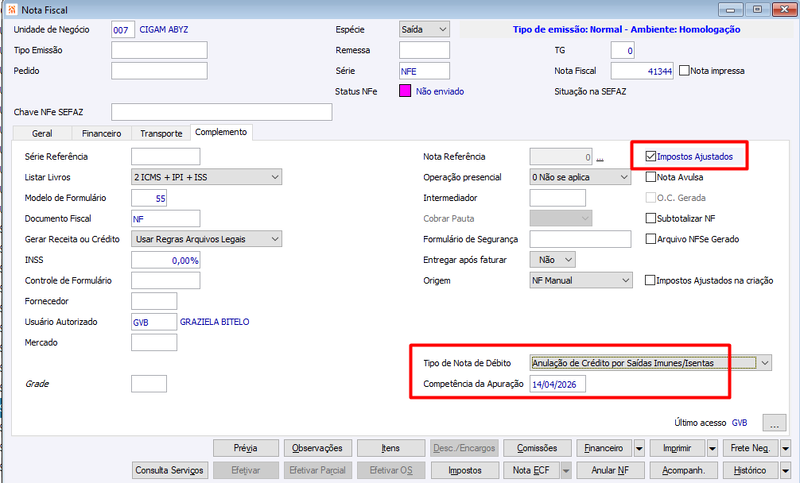Click the Histórico button
The height and width of the screenshot is (483, 800).
click(751, 470)
